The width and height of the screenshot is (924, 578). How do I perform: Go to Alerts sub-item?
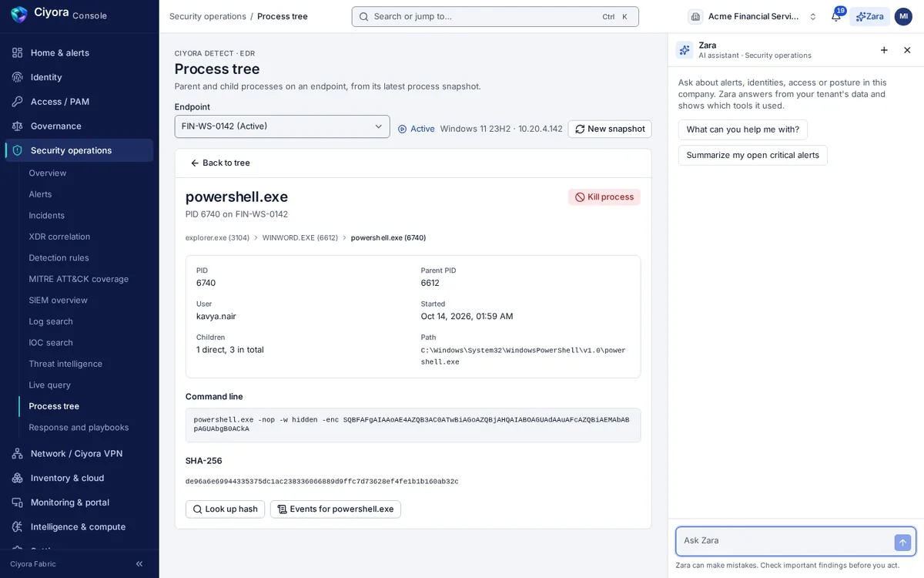pos(40,194)
